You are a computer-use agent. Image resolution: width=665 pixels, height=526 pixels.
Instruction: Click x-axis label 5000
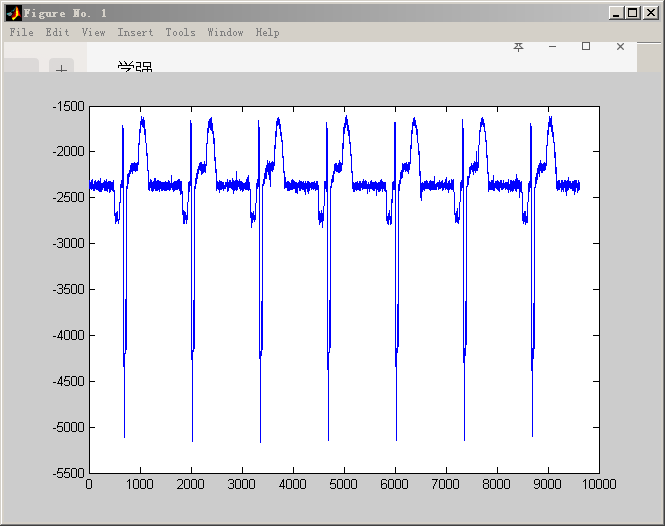(x=344, y=484)
